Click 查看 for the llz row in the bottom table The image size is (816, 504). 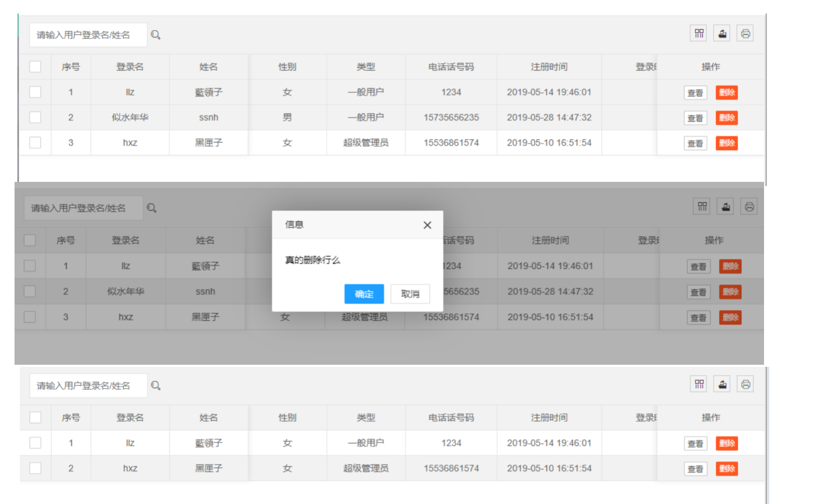(695, 443)
